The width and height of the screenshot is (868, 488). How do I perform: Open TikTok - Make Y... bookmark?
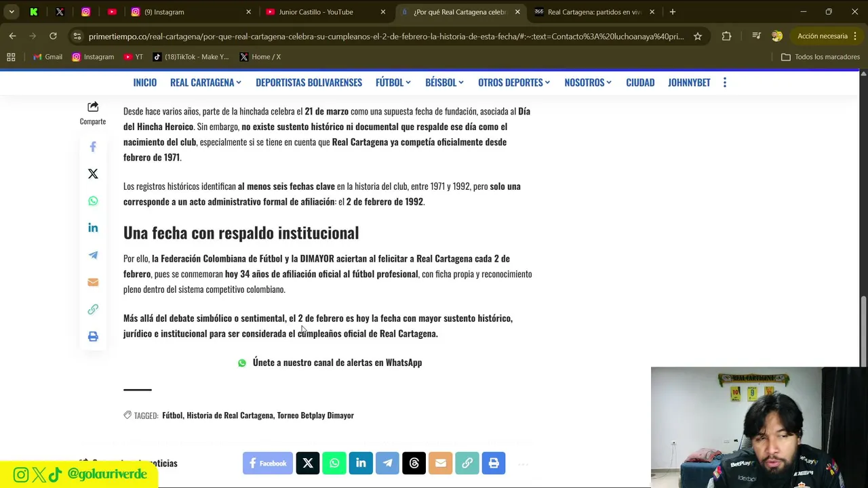(x=191, y=57)
